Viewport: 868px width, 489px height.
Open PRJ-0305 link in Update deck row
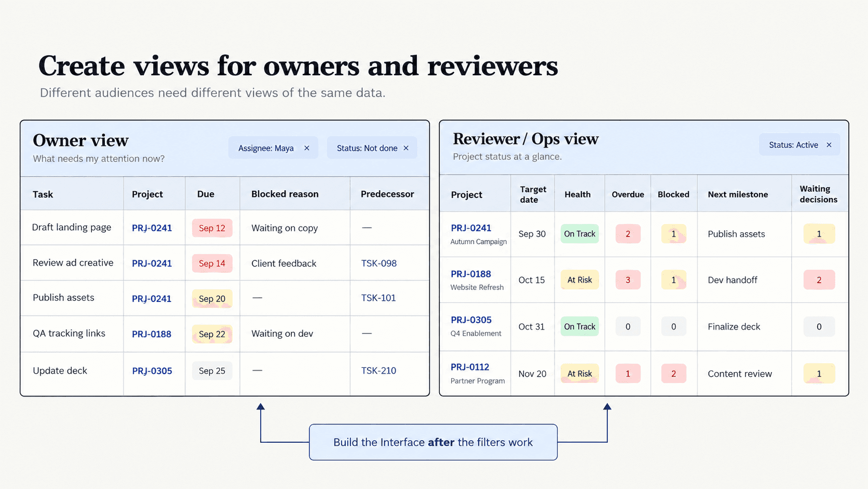click(x=152, y=371)
